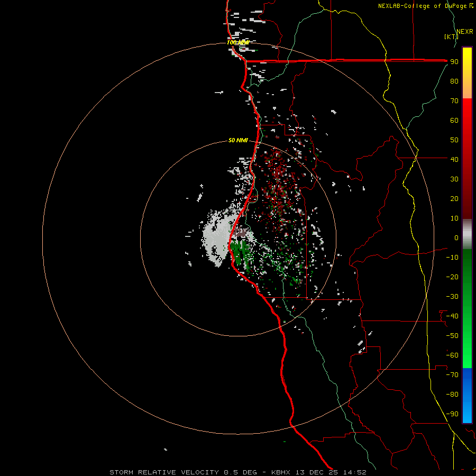Click the 20 value on the velocity scale
The height and width of the screenshot is (476, 476).
pos(454,198)
